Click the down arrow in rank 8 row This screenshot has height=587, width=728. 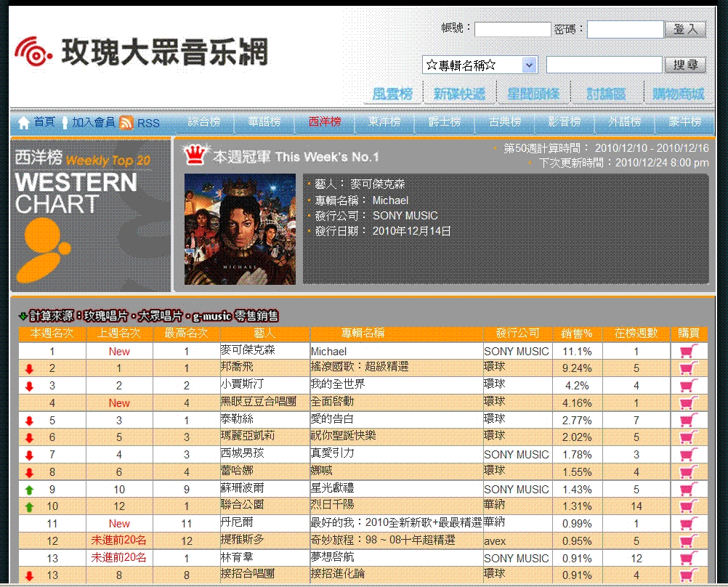tap(29, 473)
